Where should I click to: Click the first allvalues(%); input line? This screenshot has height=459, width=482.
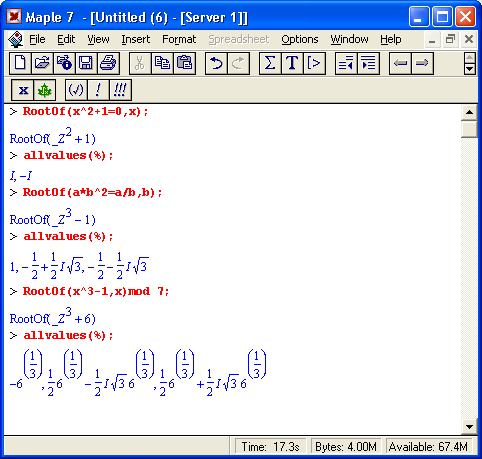pyautogui.click(x=68, y=156)
